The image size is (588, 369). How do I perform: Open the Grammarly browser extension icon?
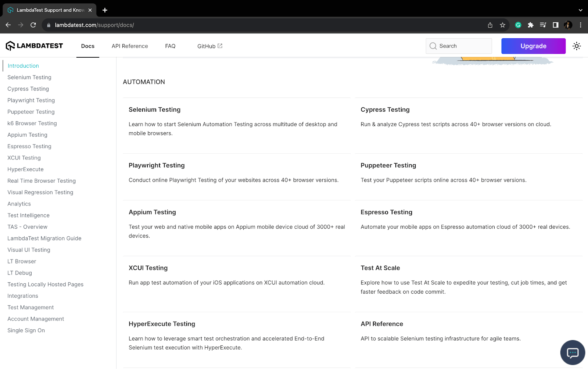[518, 25]
